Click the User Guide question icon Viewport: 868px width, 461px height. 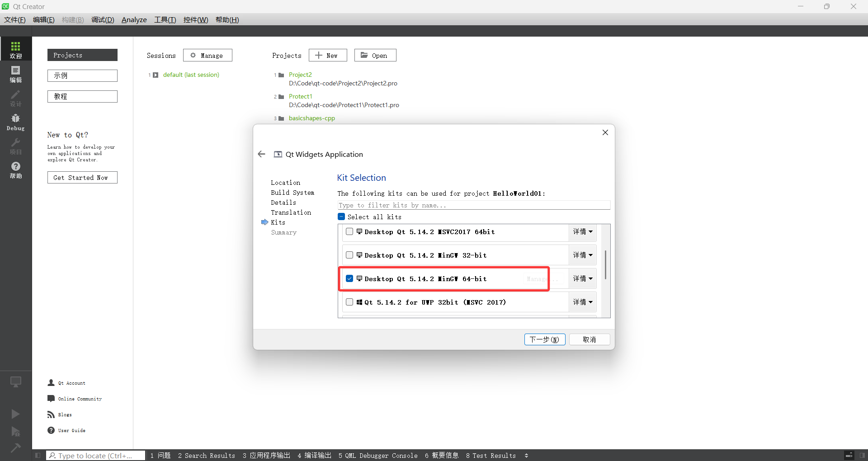51,430
